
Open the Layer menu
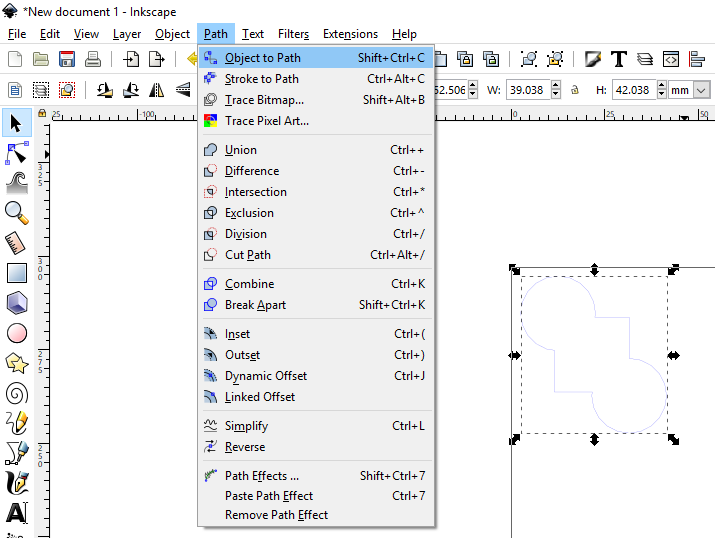127,34
